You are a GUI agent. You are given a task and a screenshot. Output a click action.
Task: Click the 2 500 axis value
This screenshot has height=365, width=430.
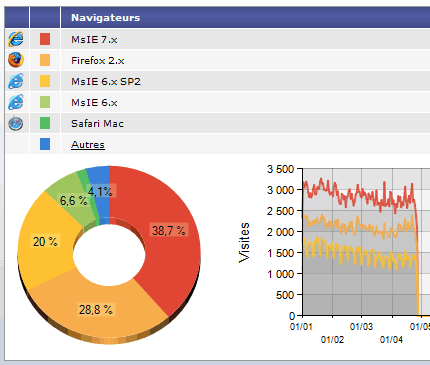281,211
